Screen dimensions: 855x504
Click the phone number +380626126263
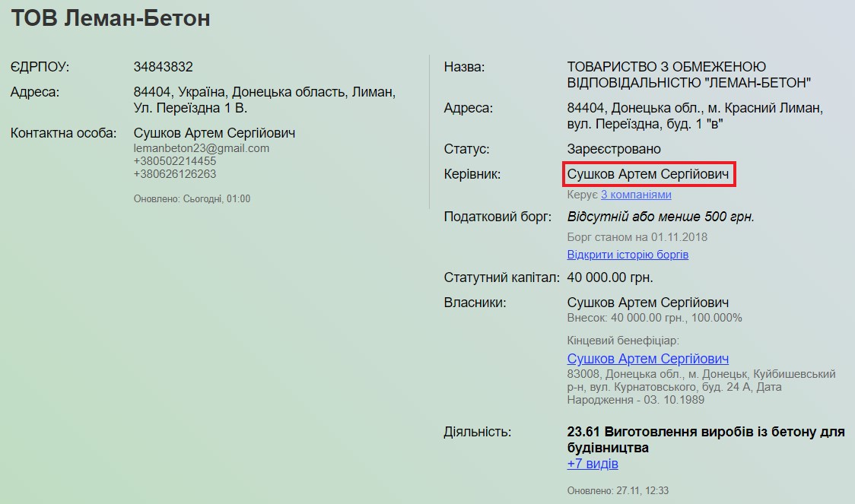[x=174, y=174]
